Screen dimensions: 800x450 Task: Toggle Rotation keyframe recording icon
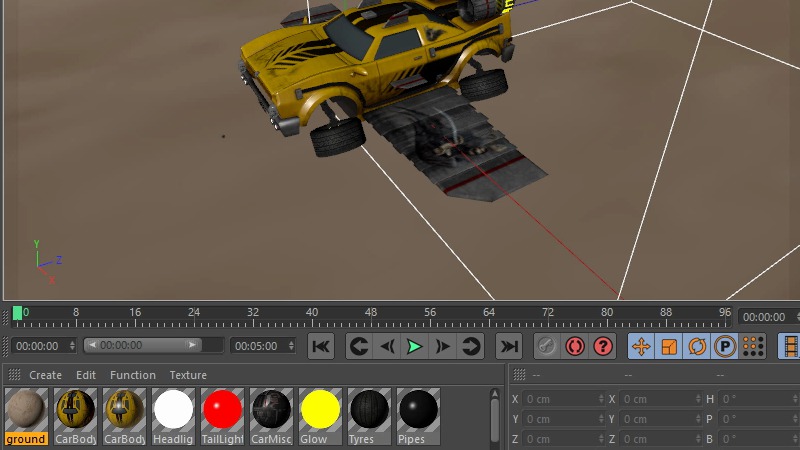pyautogui.click(x=697, y=346)
